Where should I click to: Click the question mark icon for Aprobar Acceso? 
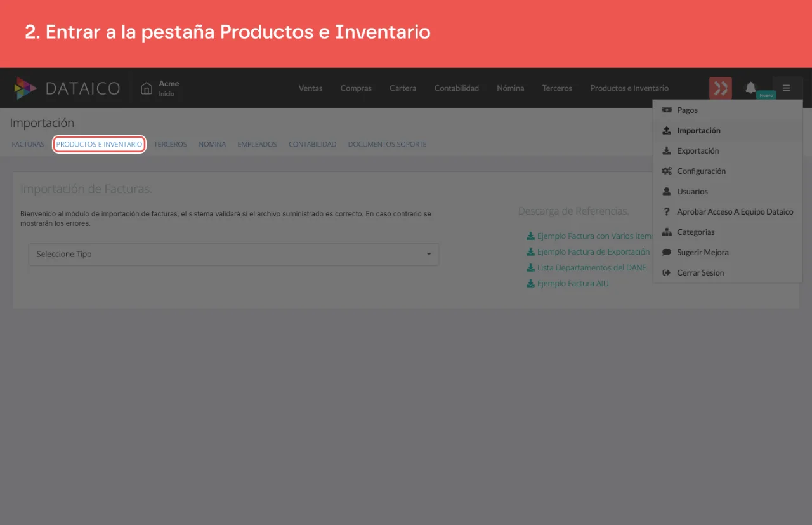(x=667, y=211)
